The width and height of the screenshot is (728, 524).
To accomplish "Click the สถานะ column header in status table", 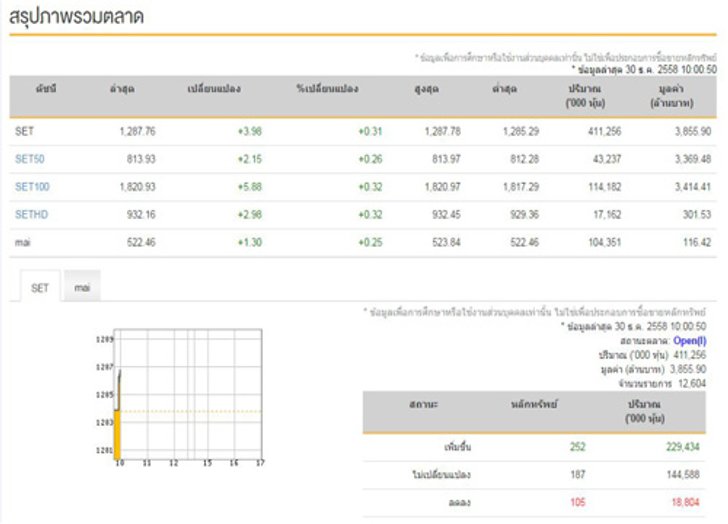I will point(423,405).
